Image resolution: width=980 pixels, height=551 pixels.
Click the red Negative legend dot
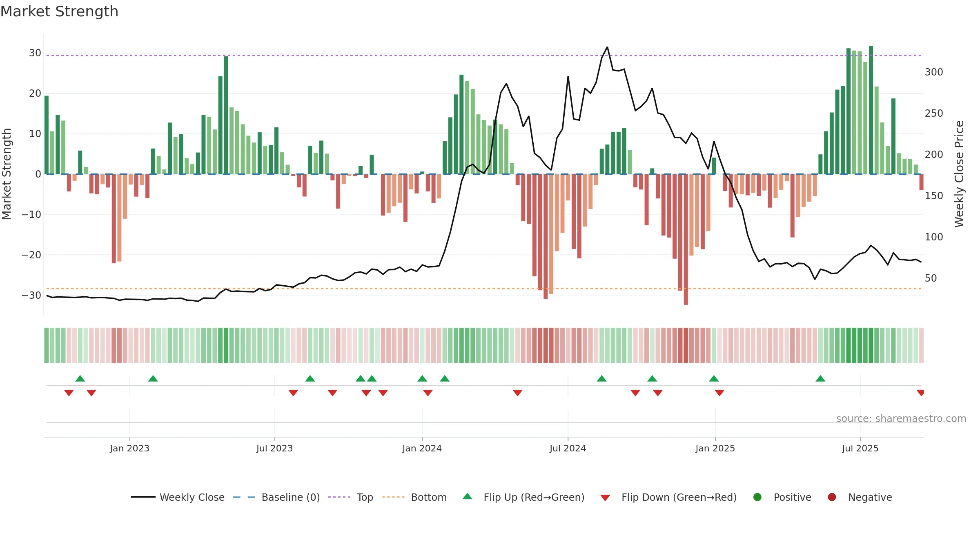(832, 497)
